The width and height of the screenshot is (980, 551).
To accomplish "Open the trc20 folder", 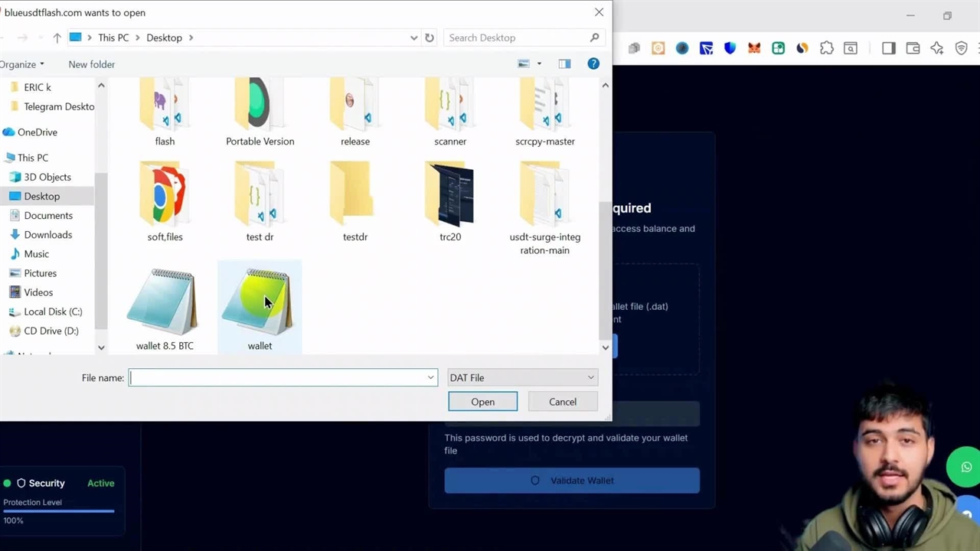I will (x=450, y=201).
